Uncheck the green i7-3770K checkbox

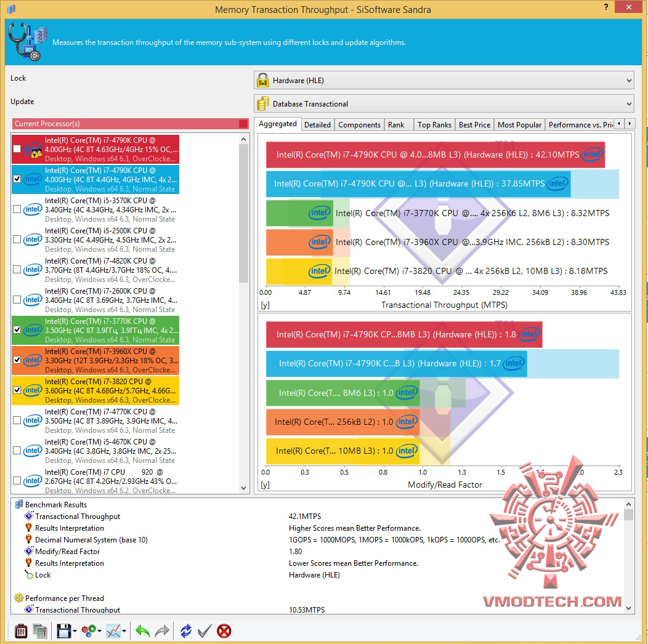(17, 329)
